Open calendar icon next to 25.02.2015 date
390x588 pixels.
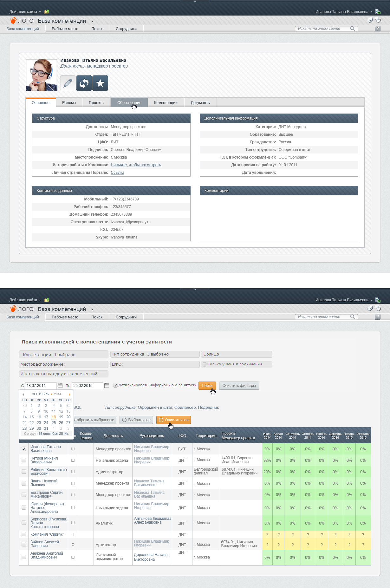[x=107, y=385]
